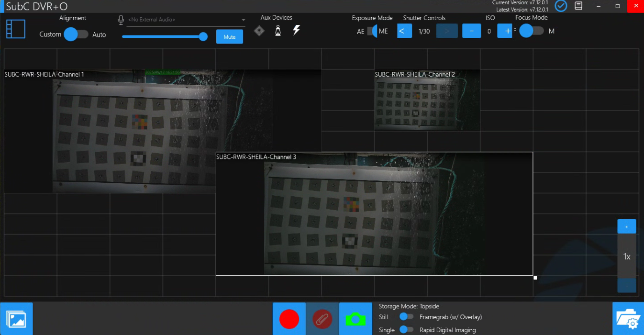Take a still with the green camera
This screenshot has width=644, height=335.
tap(355, 319)
